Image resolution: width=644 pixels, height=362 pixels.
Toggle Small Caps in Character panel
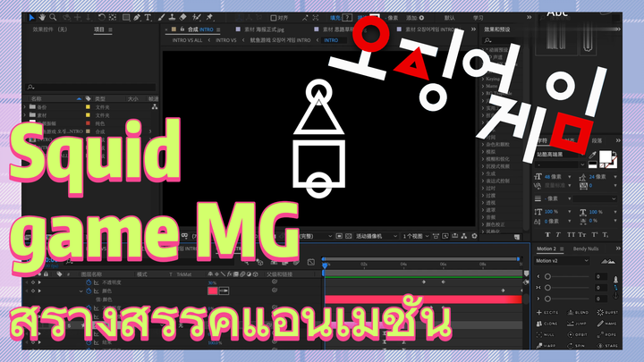click(582, 235)
